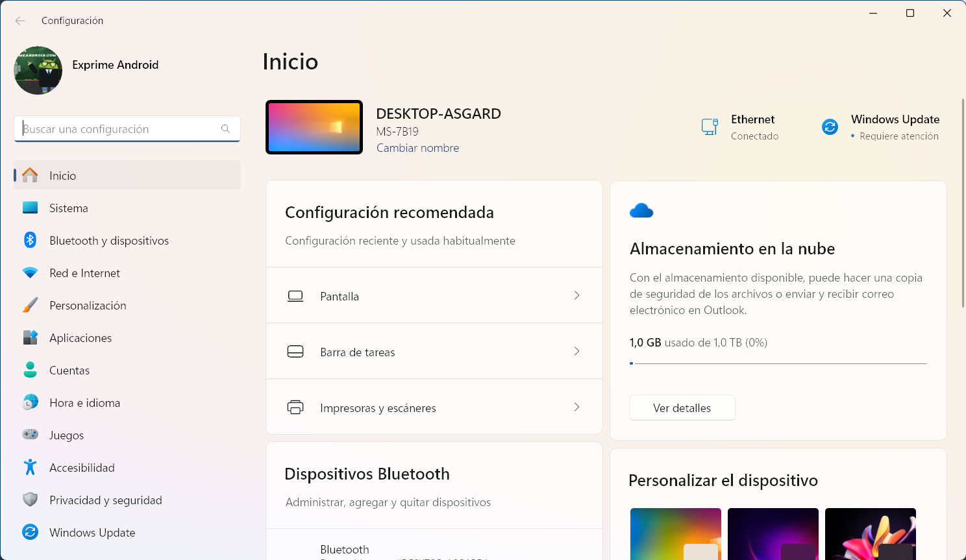Open Hora e idioma section
This screenshot has width=966, height=560.
(x=84, y=403)
